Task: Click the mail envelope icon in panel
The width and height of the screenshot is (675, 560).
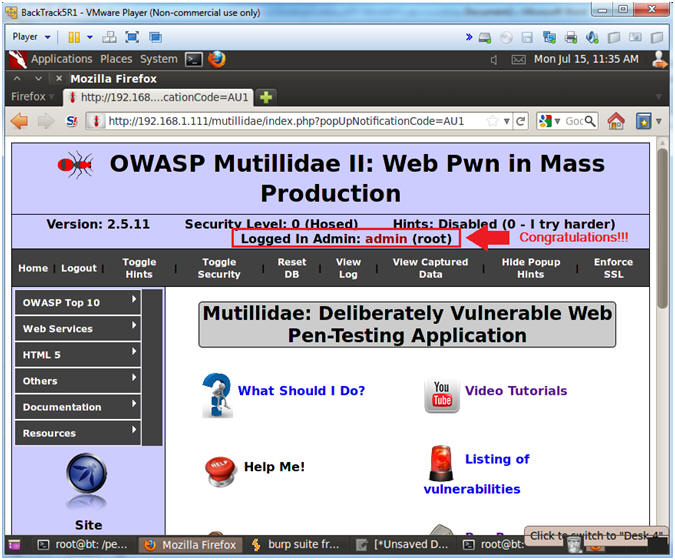Action: coord(518,60)
